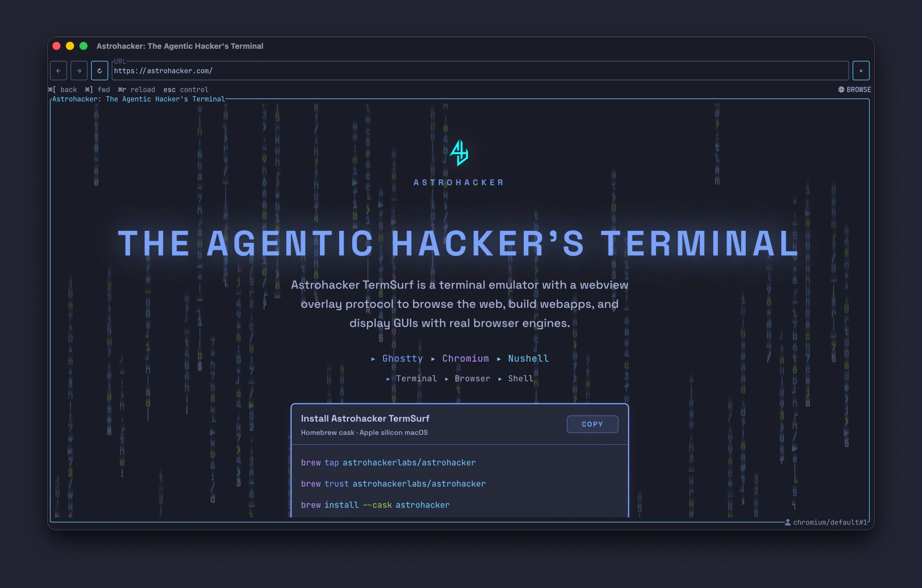Screen dimensions: 922x588
Task: Open the Chromium link
Action: coord(466,359)
